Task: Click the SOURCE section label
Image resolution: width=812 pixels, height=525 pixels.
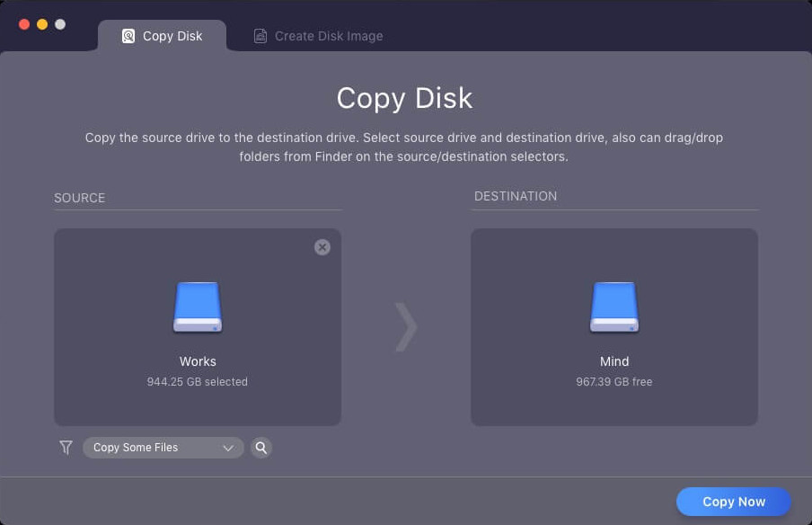Action: (80, 198)
